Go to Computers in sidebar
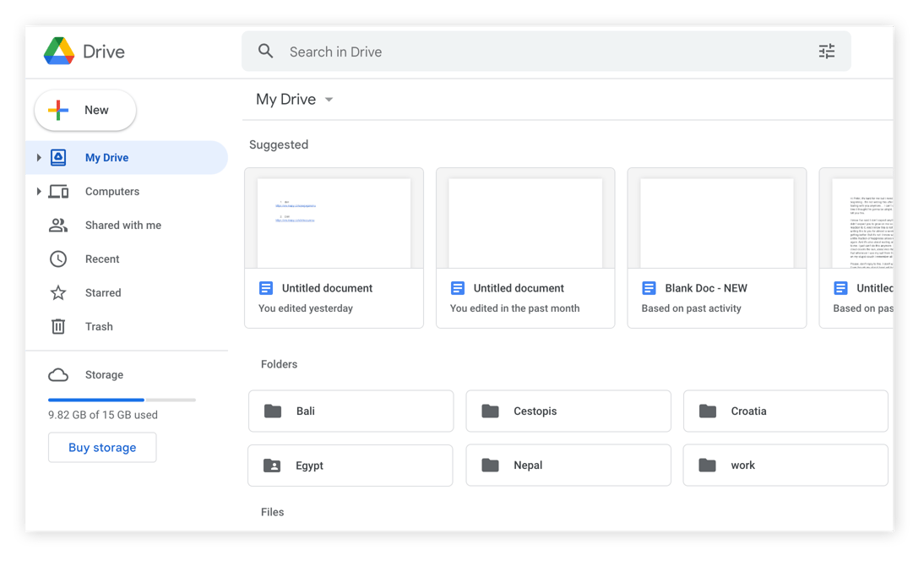The image size is (924, 561). coord(112,192)
